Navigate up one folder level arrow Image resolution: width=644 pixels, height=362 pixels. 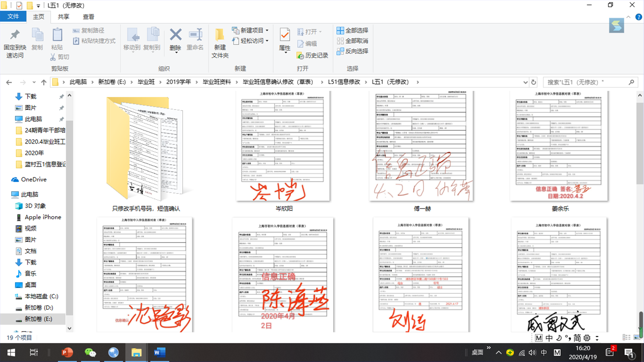43,82
